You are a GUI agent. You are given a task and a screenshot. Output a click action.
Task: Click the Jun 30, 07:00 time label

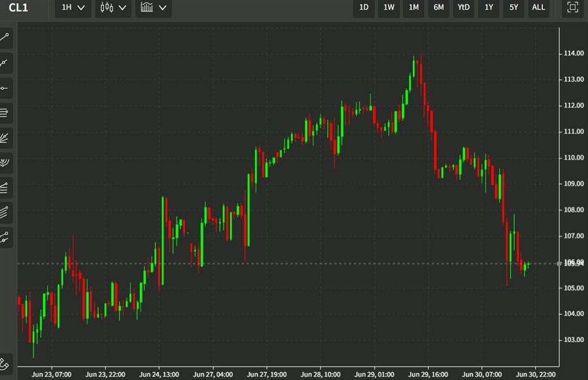point(482,374)
